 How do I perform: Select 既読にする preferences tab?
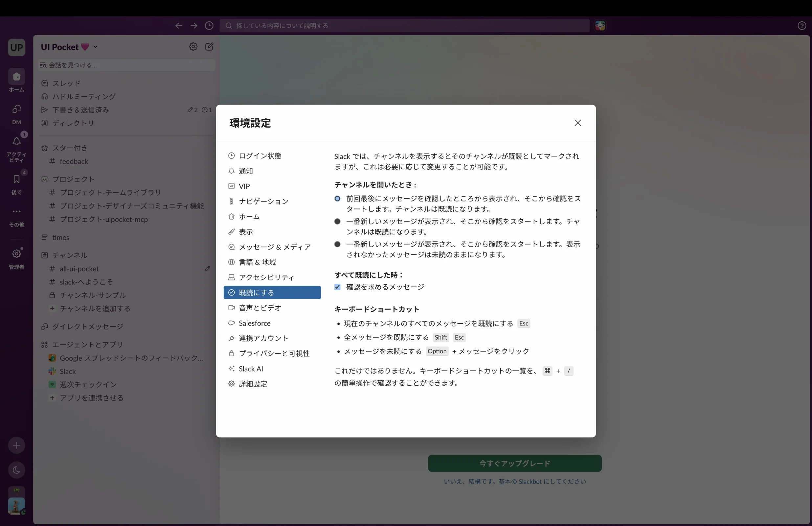[272, 292]
